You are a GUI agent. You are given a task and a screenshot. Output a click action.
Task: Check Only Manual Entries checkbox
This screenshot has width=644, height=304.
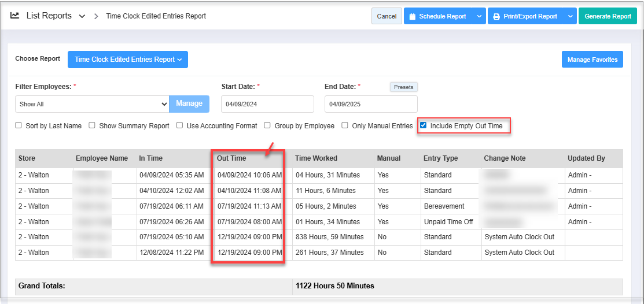[345, 125]
